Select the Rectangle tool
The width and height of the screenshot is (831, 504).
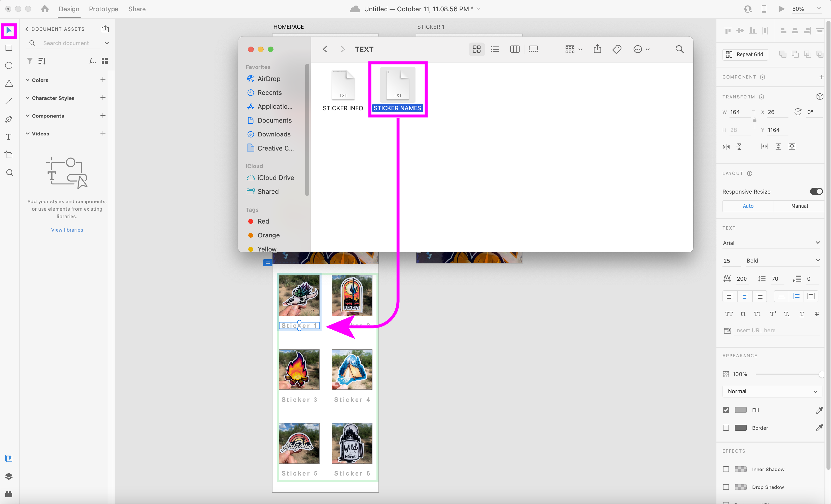(9, 48)
